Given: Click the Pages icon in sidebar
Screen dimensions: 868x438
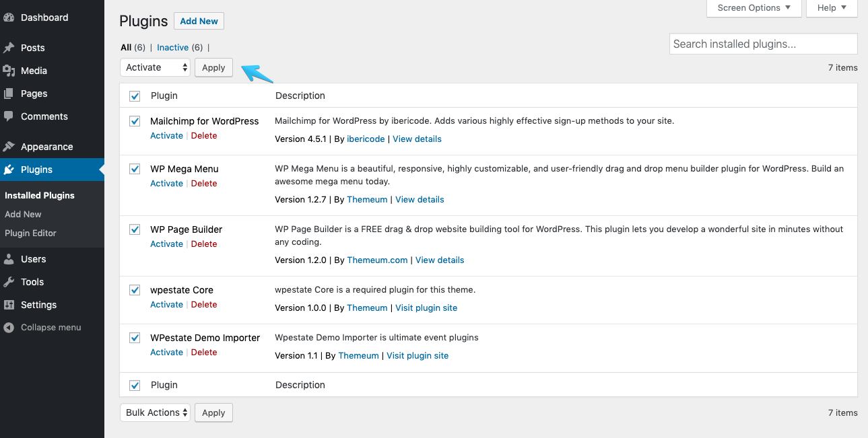Looking at the screenshot, I should [9, 94].
